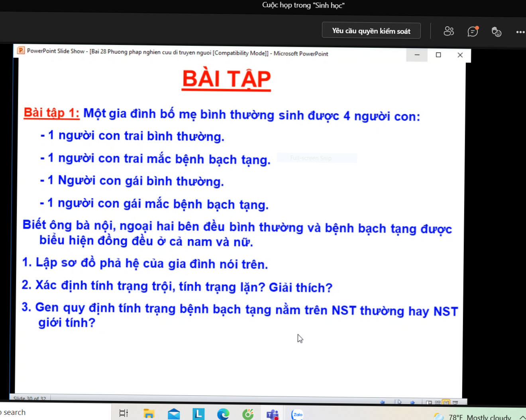Click the Bài tập 1: red label
Image resolution: width=526 pixels, height=420 pixels.
point(52,113)
